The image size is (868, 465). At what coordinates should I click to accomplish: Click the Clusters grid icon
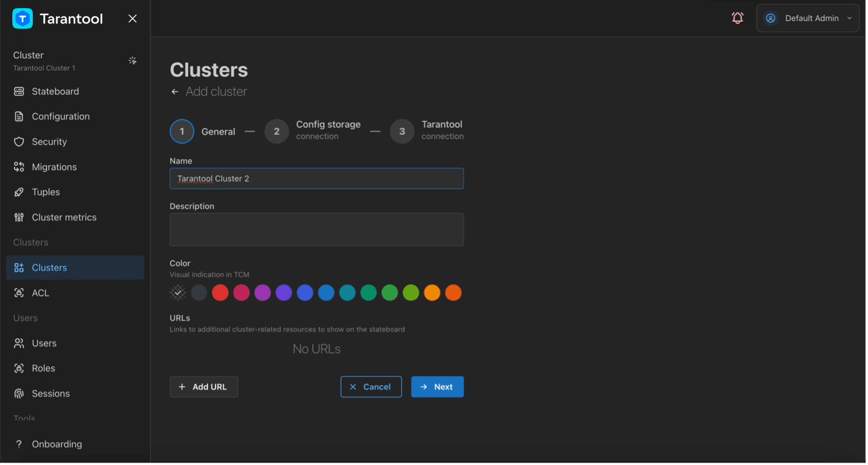(19, 268)
